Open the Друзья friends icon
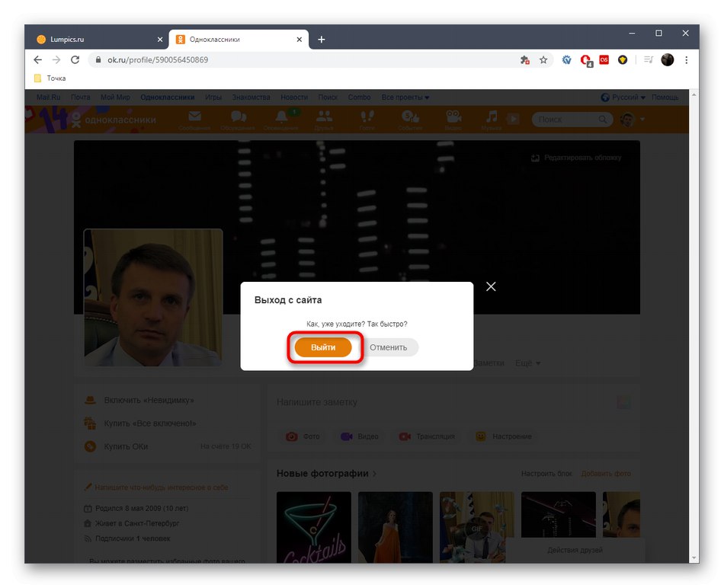The width and height of the screenshot is (724, 588). [324, 119]
